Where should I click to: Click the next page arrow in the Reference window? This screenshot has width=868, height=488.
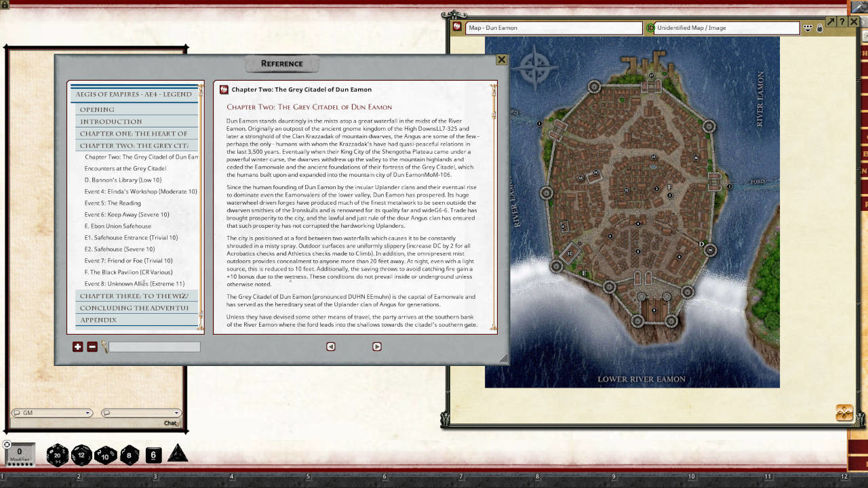coord(377,346)
